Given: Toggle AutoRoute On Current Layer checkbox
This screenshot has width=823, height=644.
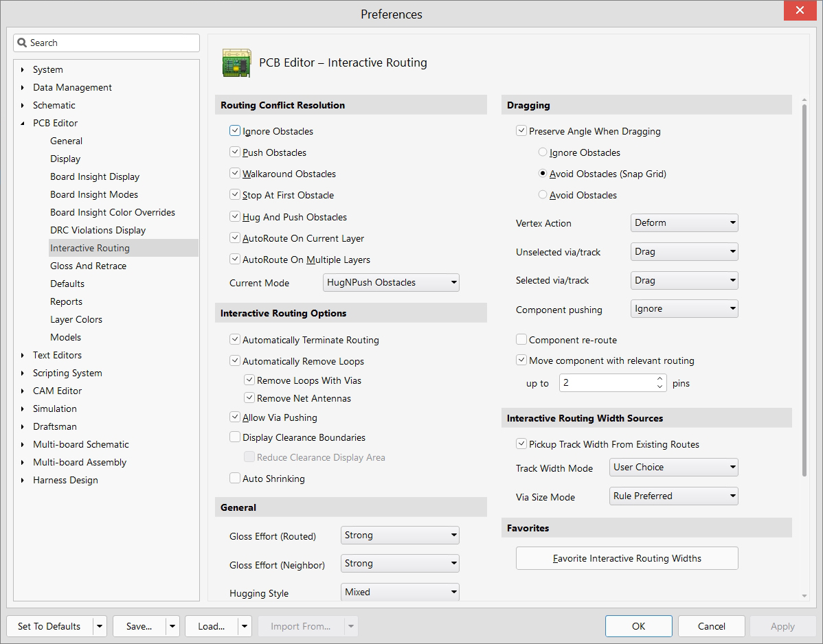Looking at the screenshot, I should [x=235, y=238].
